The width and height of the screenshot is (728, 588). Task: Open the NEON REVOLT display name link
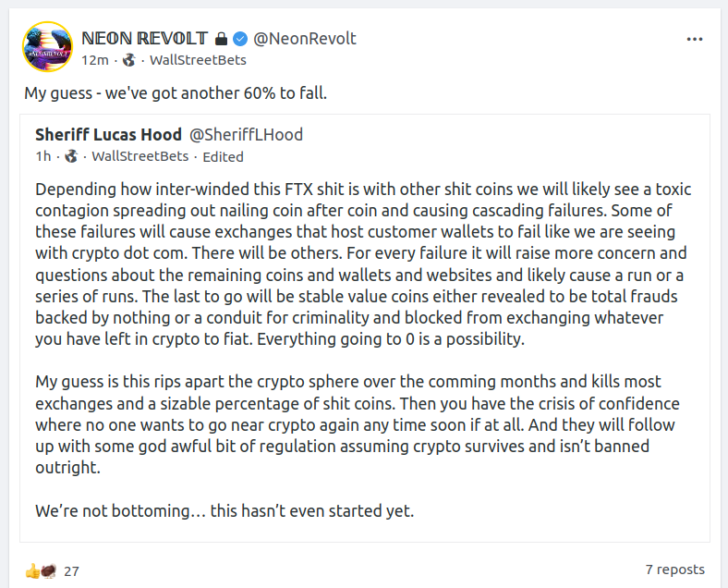pos(146,39)
